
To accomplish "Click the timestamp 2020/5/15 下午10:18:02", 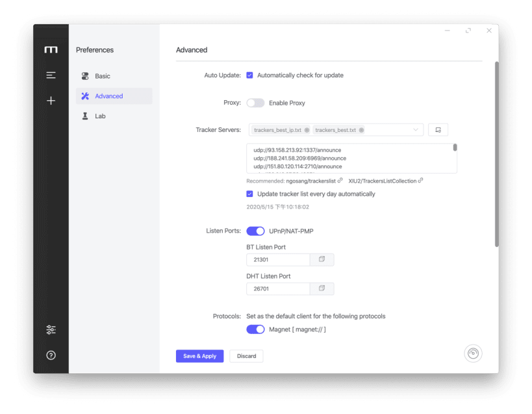I will pyautogui.click(x=277, y=207).
